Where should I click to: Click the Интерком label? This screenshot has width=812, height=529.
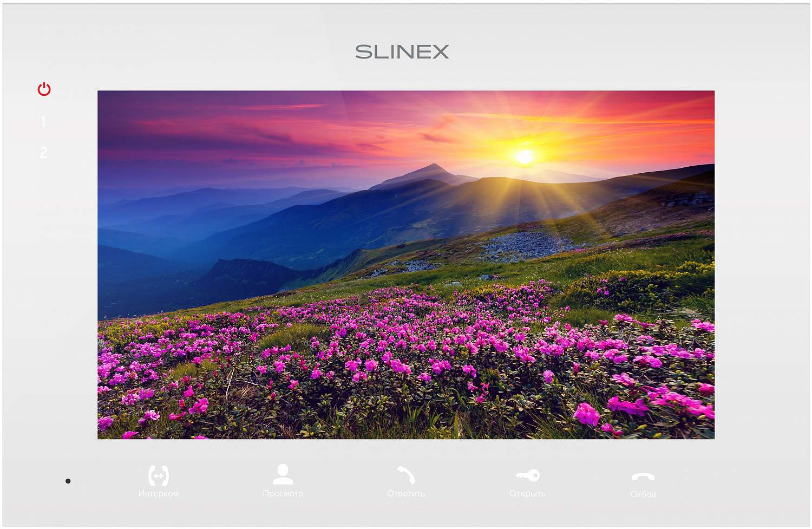[159, 494]
